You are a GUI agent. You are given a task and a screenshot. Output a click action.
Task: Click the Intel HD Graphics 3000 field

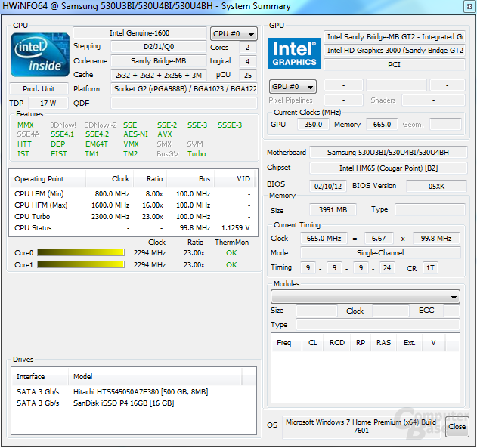click(395, 51)
